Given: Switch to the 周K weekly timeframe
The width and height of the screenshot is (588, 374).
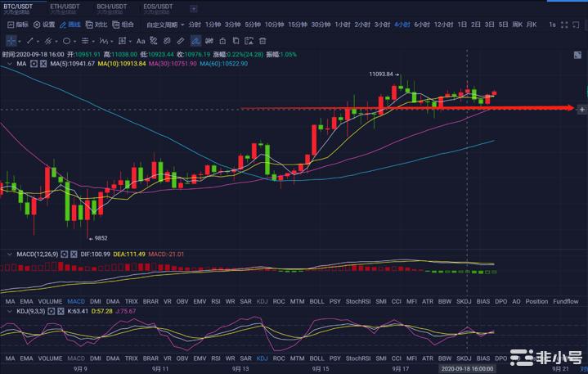Looking at the screenshot, I should [x=517, y=25].
